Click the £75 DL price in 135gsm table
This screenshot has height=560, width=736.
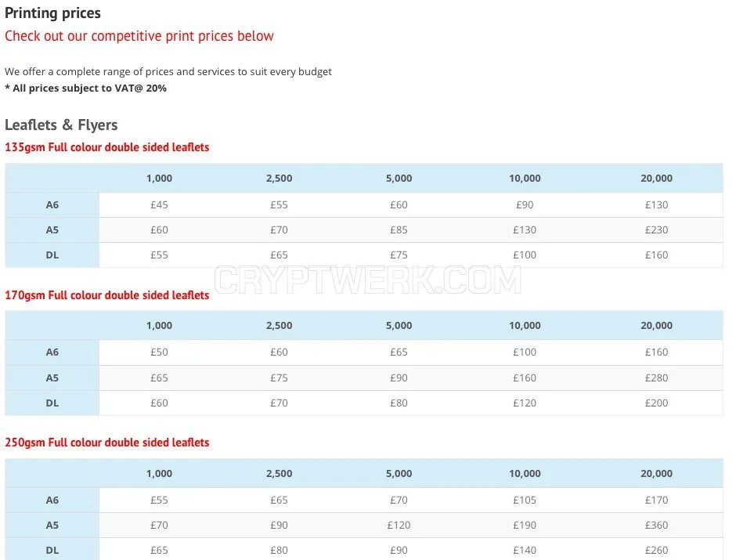pyautogui.click(x=399, y=255)
